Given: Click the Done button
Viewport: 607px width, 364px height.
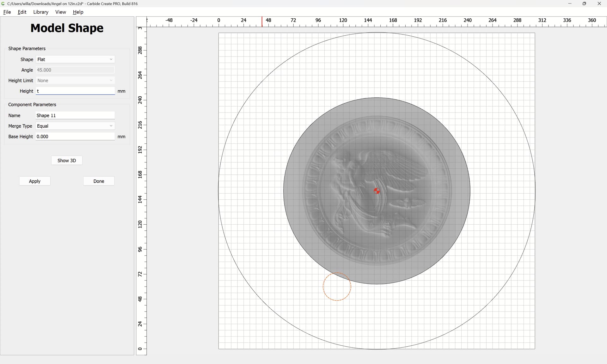Looking at the screenshot, I should coord(99,181).
